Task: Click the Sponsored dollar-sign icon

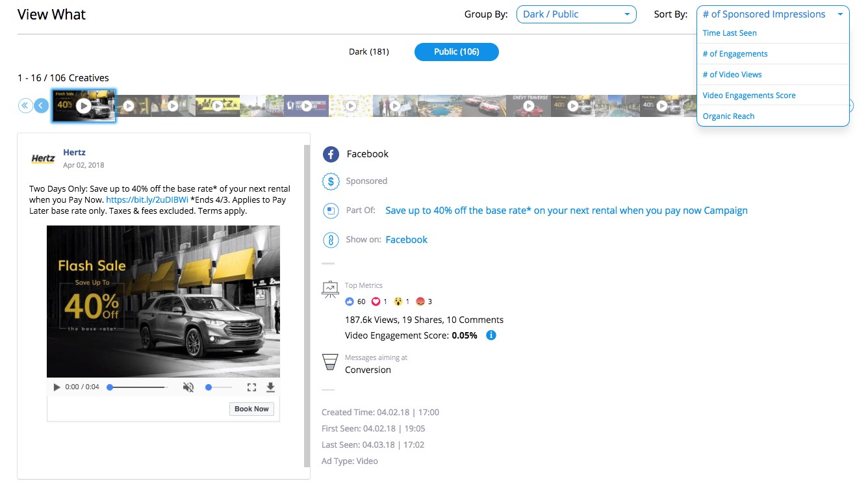Action: click(x=331, y=181)
